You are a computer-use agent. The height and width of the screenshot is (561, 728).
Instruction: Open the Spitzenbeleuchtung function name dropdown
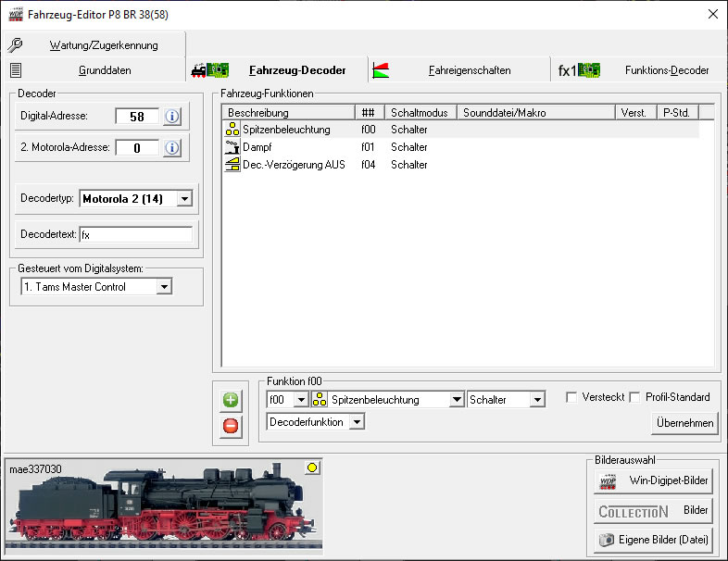click(457, 400)
